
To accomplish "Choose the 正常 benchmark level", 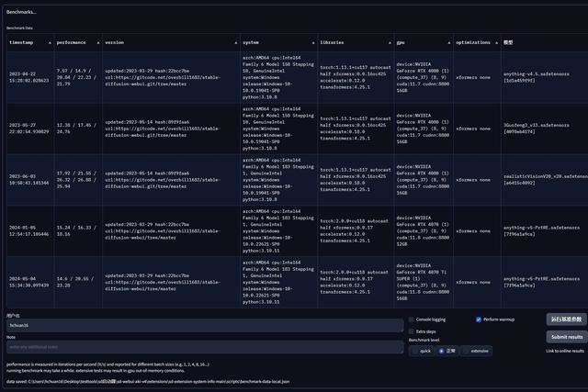I will tap(442, 351).
